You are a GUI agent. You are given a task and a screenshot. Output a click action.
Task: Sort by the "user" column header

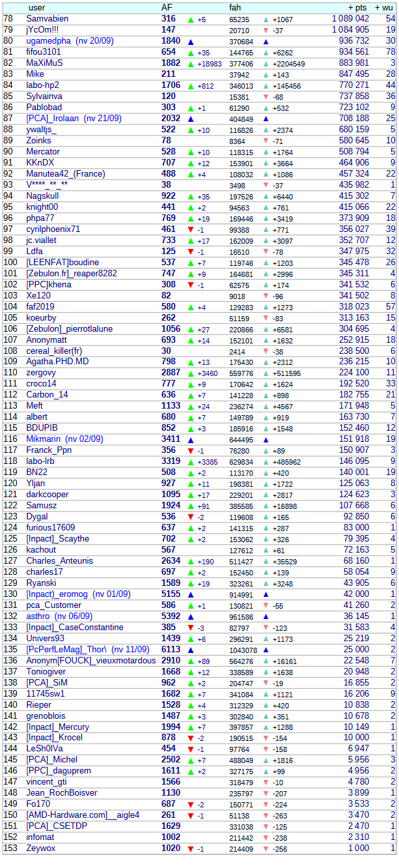(37, 8)
